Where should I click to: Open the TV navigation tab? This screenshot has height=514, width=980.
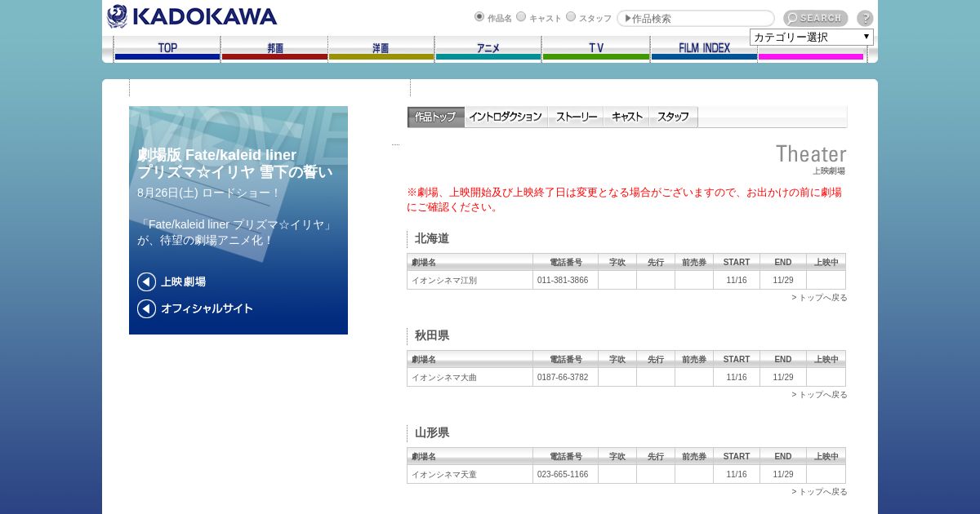(596, 49)
